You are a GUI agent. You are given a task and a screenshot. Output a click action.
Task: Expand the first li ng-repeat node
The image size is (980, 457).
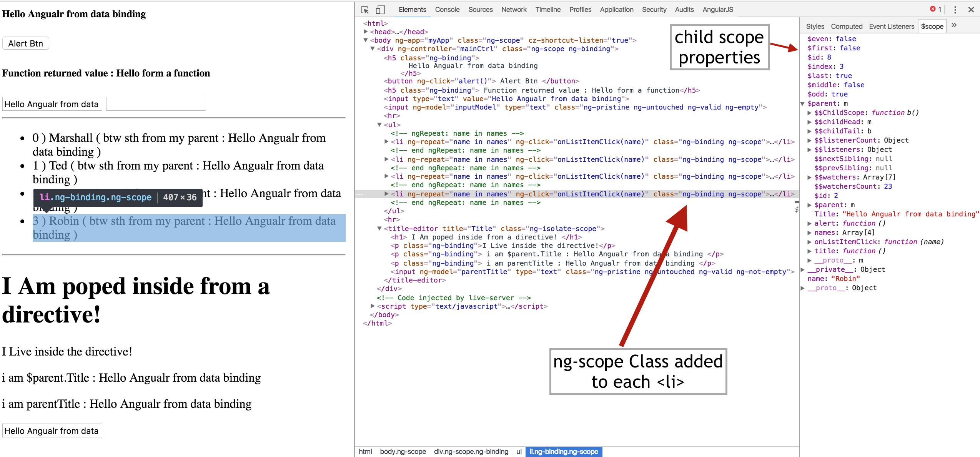(x=386, y=141)
